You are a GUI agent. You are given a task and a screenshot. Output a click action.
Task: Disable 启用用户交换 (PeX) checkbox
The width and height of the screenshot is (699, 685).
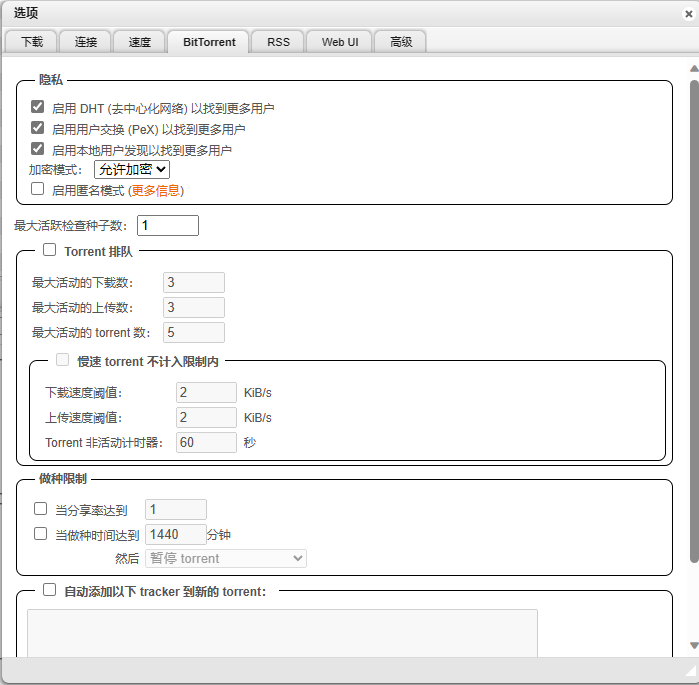pyautogui.click(x=38, y=128)
